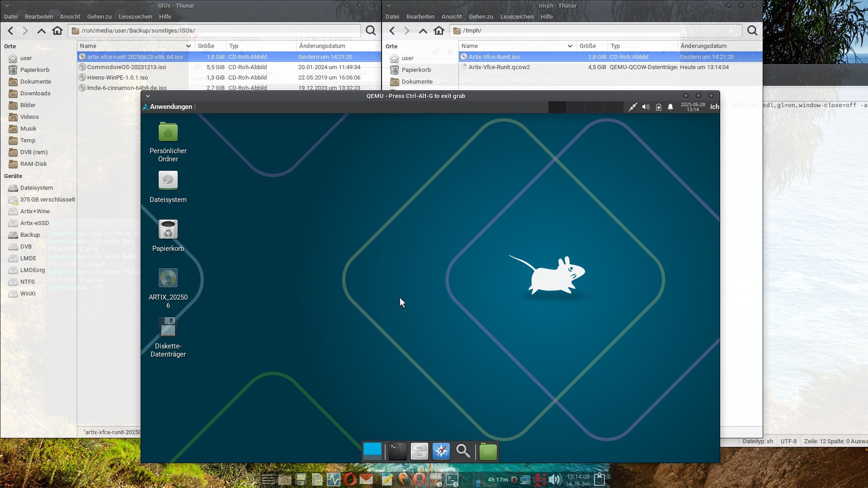The image size is (868, 488).
Task: Click the Name column sort arrow in ISOs window
Action: point(188,46)
